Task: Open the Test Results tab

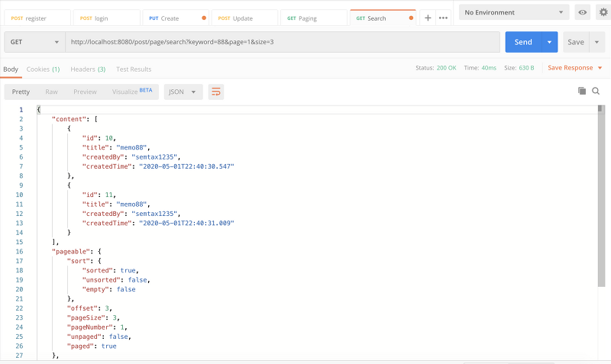Action: [134, 69]
